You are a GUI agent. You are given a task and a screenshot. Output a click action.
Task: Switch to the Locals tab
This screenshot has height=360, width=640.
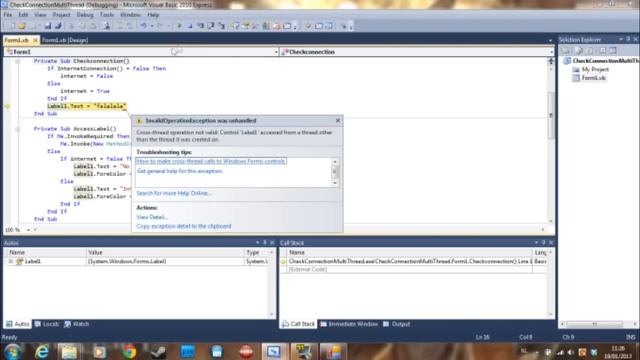tap(47, 324)
